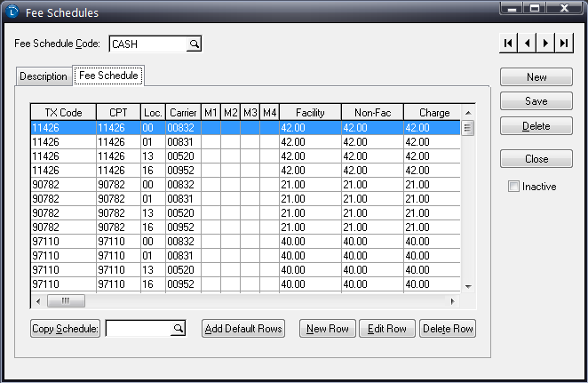This screenshot has width=588, height=383.
Task: Click the M3 column header
Action: click(x=250, y=113)
